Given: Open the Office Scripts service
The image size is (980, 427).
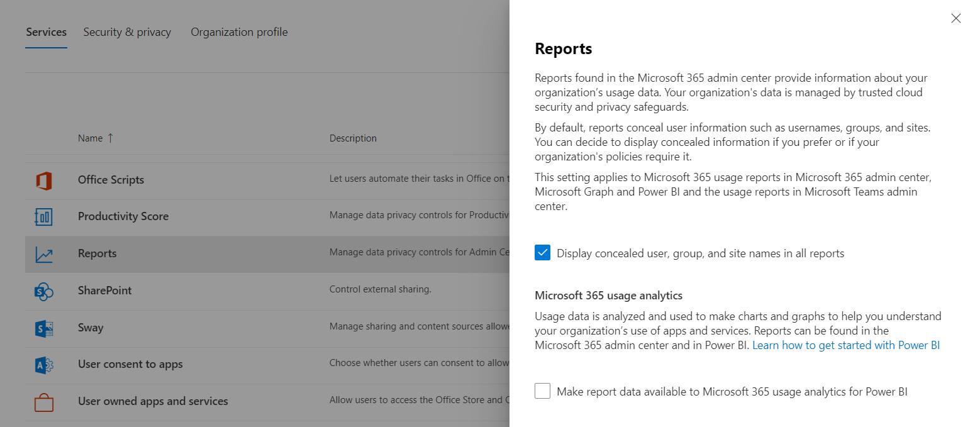Looking at the screenshot, I should click(x=111, y=180).
